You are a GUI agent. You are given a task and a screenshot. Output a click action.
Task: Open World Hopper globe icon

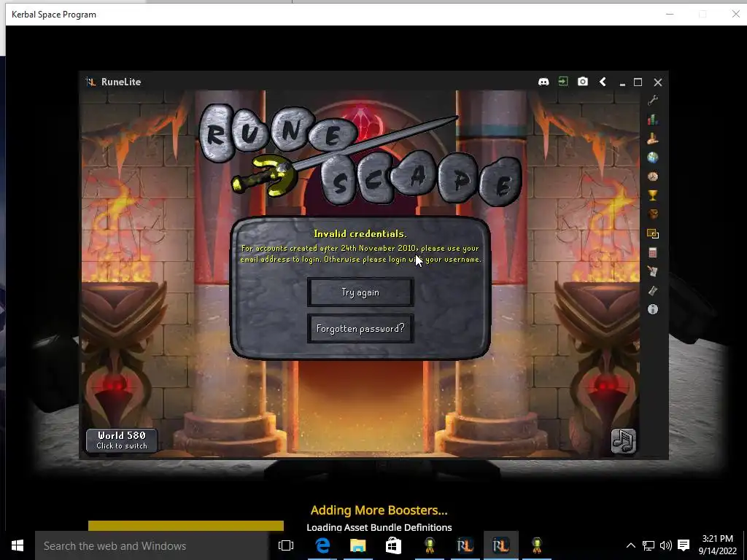coord(653,157)
